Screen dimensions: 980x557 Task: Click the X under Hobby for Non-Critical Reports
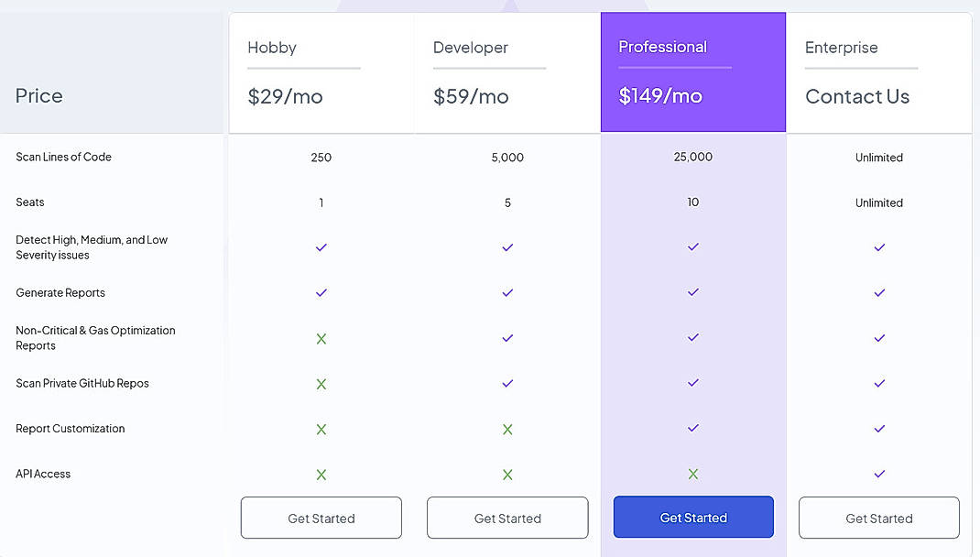pos(321,338)
